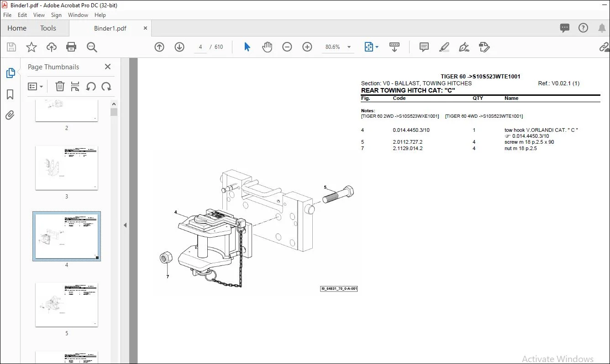The height and width of the screenshot is (364, 610).
Task: Select page 4 thumbnail
Action: (67, 236)
